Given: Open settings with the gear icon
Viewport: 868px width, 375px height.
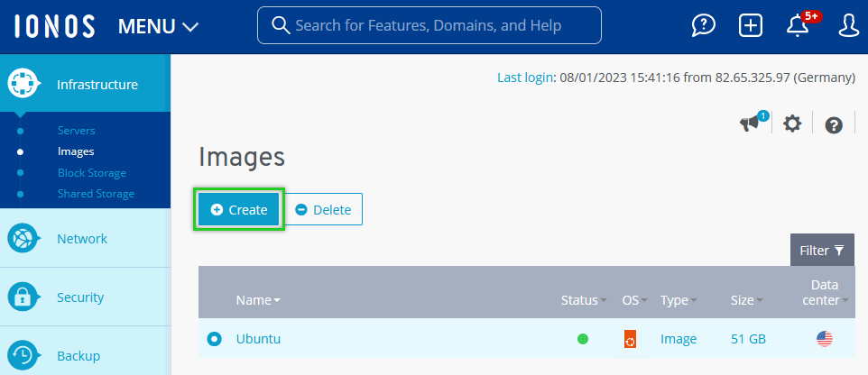Looking at the screenshot, I should pos(792,124).
